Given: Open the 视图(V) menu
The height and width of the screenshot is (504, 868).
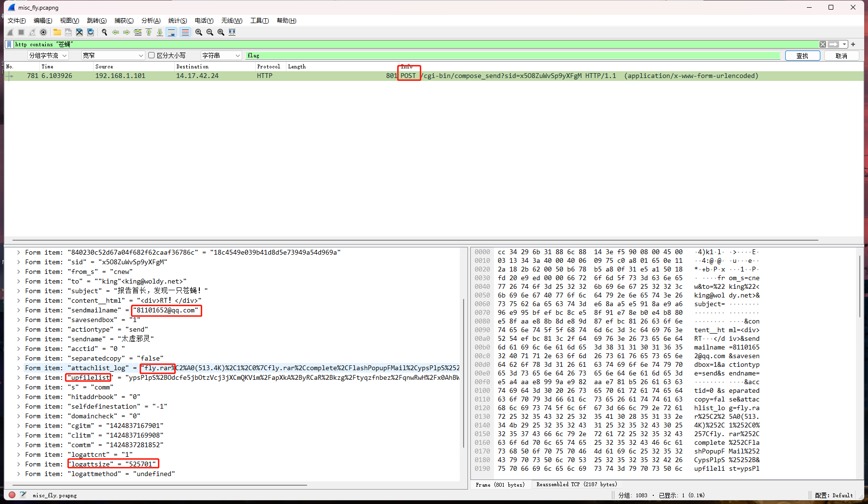Looking at the screenshot, I should coord(69,20).
